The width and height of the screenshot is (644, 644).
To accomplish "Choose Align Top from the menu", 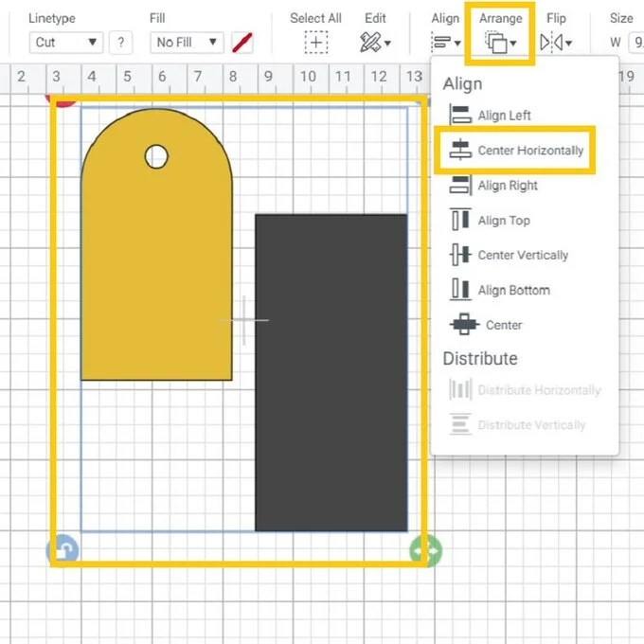I will [490, 220].
